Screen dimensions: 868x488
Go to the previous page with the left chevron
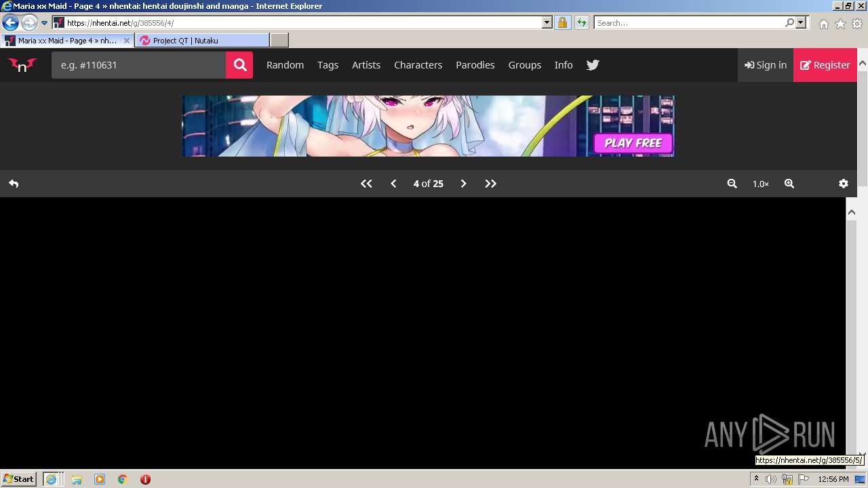click(x=393, y=184)
